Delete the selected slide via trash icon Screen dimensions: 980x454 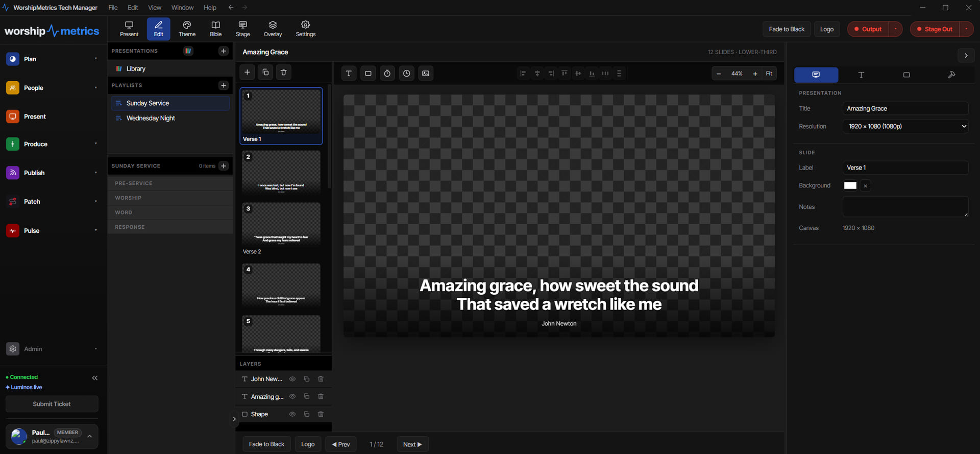point(284,73)
